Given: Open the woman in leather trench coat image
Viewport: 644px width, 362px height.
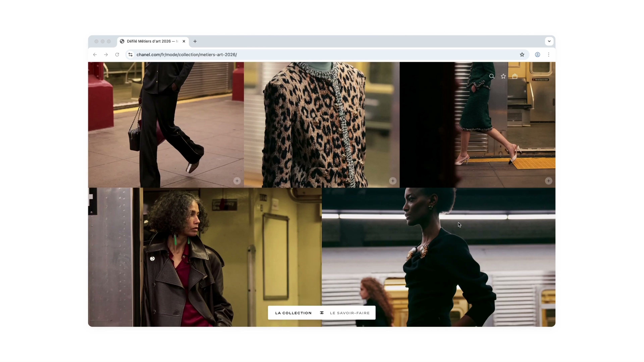Looking at the screenshot, I should pos(205,257).
